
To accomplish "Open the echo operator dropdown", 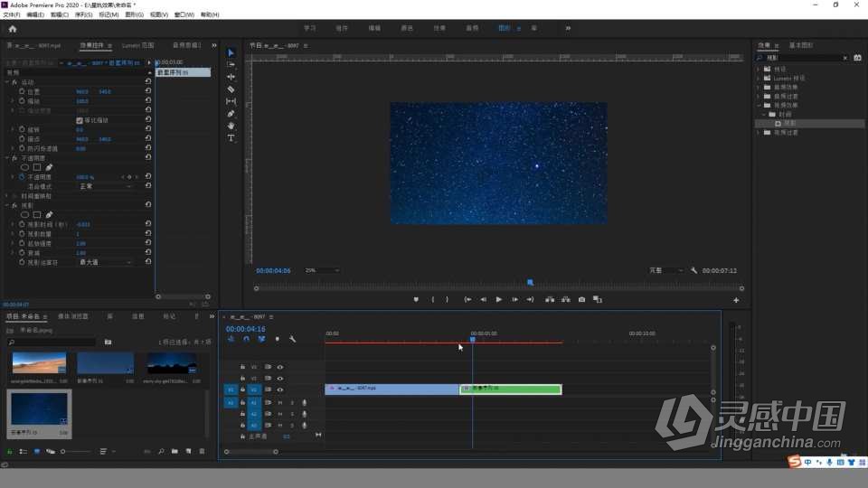I will click(105, 262).
